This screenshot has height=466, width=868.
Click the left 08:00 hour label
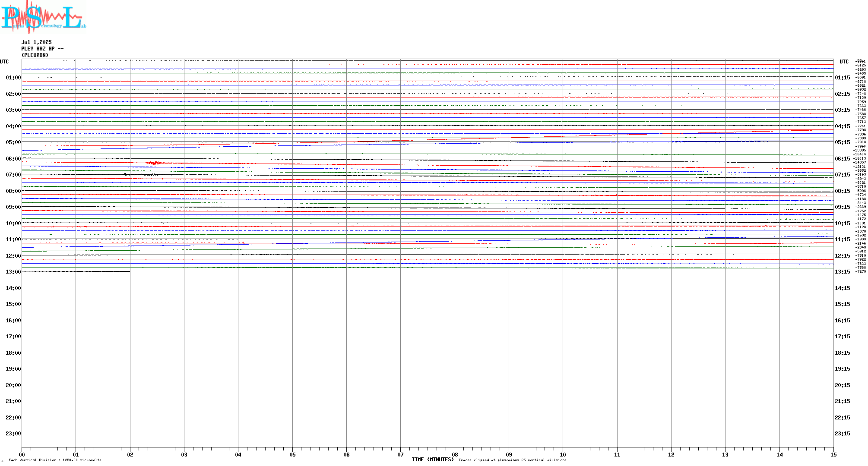click(13, 191)
